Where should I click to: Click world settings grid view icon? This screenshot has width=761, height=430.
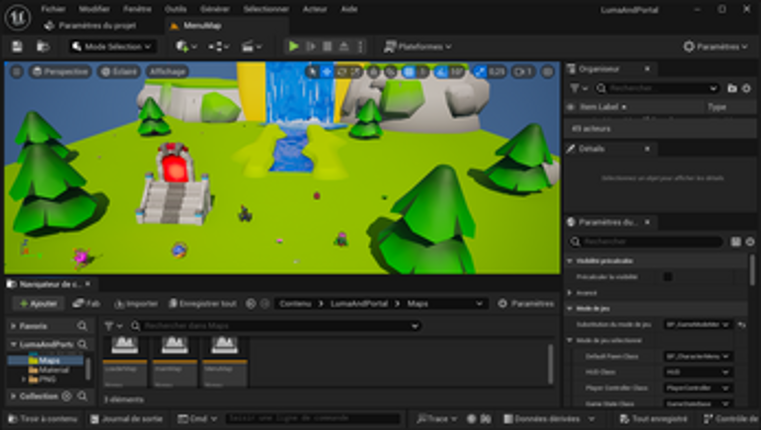[x=736, y=242]
